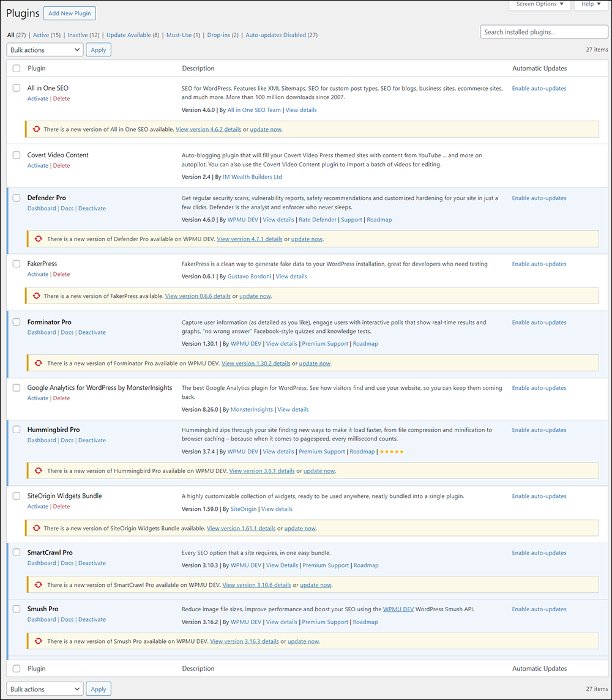Tick the Hummingbird Pro checkbox

click(x=17, y=430)
